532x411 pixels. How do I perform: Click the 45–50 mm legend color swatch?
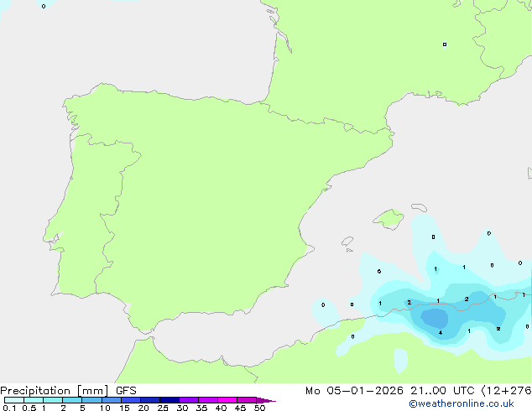(247, 400)
